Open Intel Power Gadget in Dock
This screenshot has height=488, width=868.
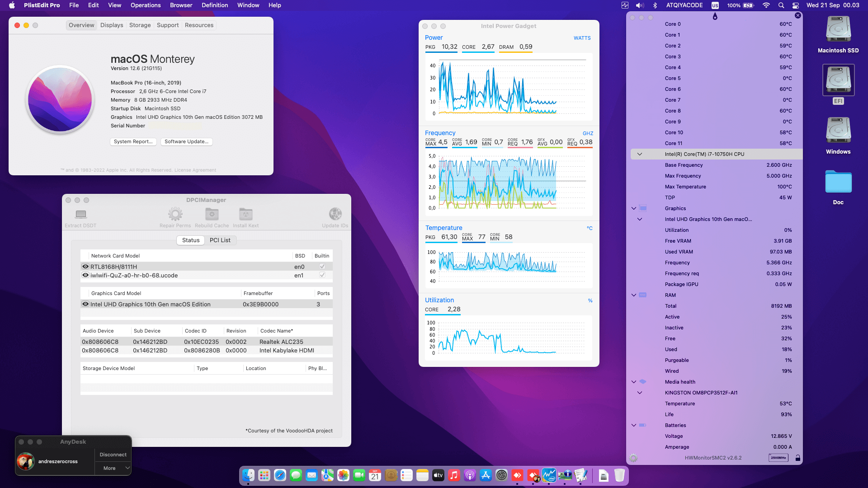(549, 475)
